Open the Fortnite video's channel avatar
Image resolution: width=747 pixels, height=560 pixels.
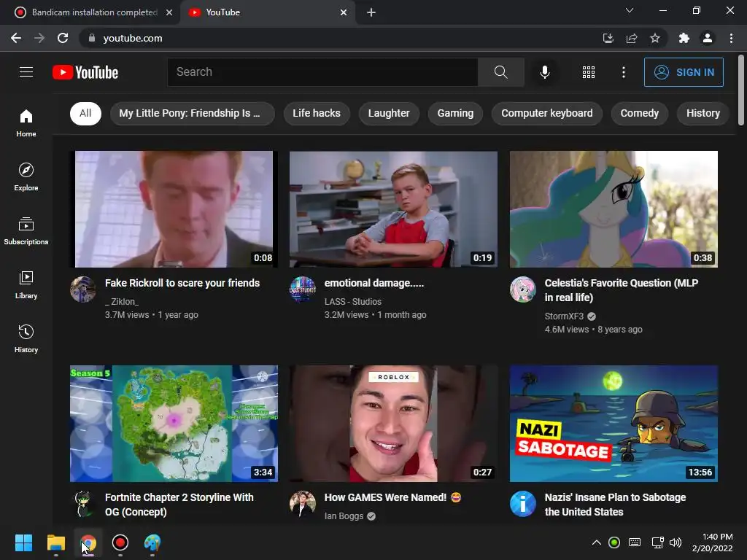(83, 503)
